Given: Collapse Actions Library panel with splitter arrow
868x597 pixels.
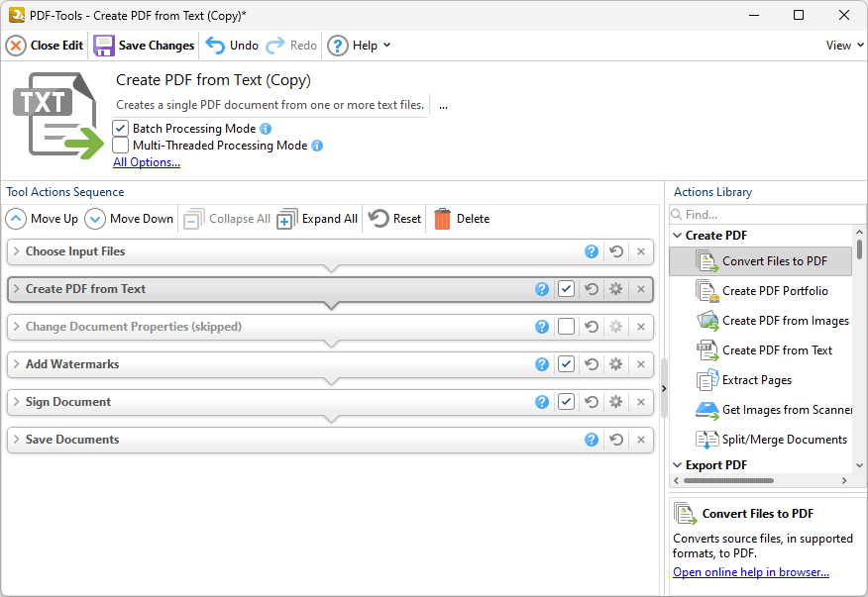Looking at the screenshot, I should 664,388.
